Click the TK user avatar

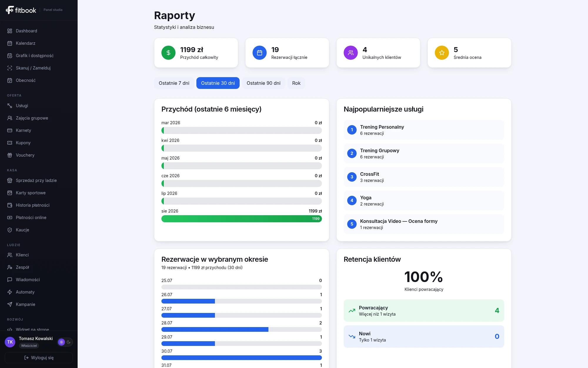10,342
